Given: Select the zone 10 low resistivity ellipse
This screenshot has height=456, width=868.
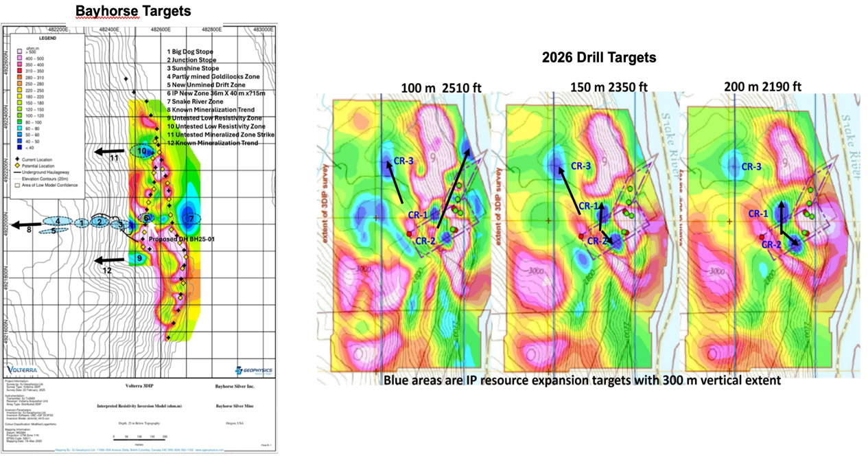Looking at the screenshot, I should (x=142, y=151).
